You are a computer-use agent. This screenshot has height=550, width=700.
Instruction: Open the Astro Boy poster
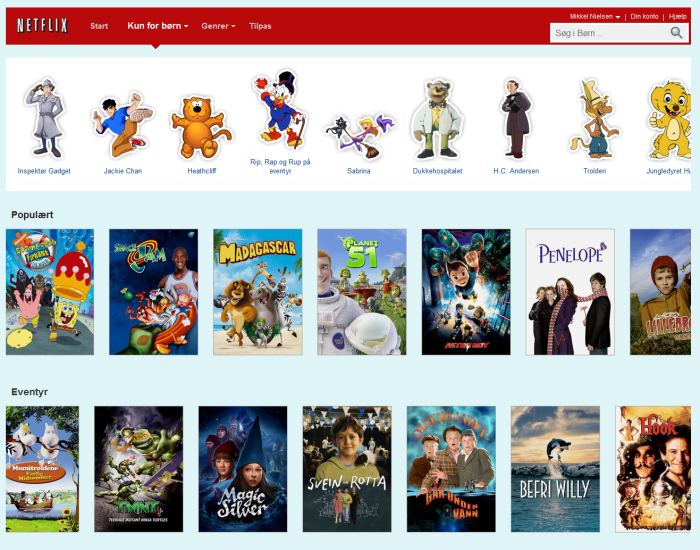point(466,292)
